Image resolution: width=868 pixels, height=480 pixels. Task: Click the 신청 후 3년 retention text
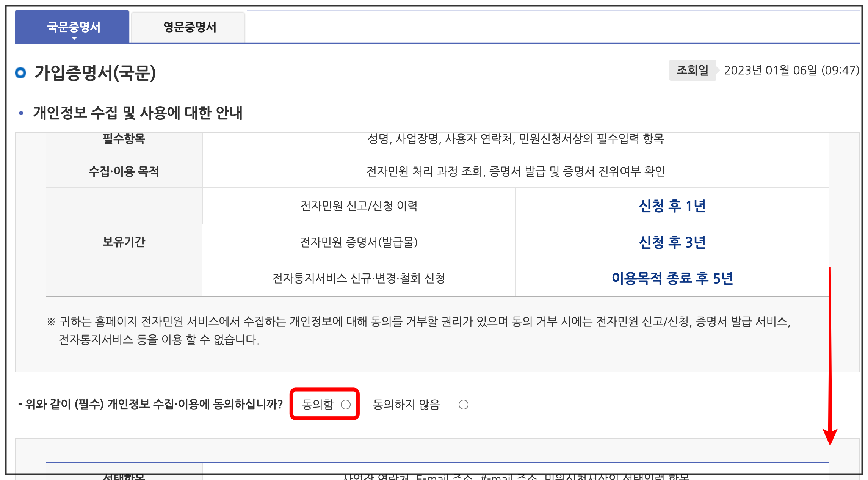tap(672, 242)
